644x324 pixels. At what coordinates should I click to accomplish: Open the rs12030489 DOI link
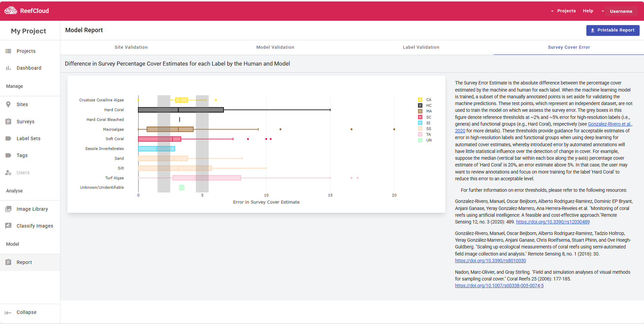[553, 222]
